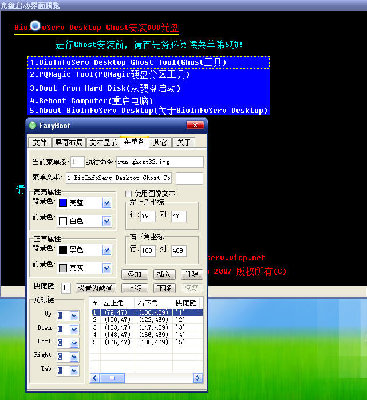The image size is (367, 400).
Task: Close the EasyBoot dialog window
Action: [x=195, y=125]
